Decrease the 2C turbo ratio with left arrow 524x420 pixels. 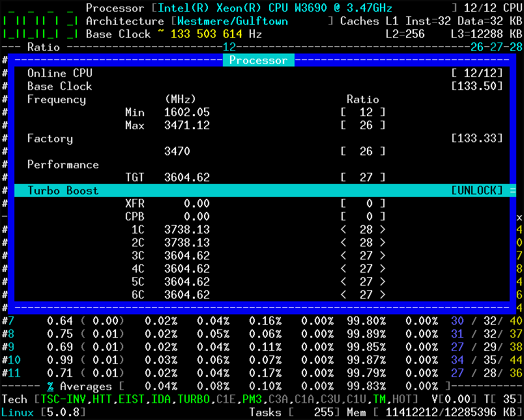click(343, 243)
